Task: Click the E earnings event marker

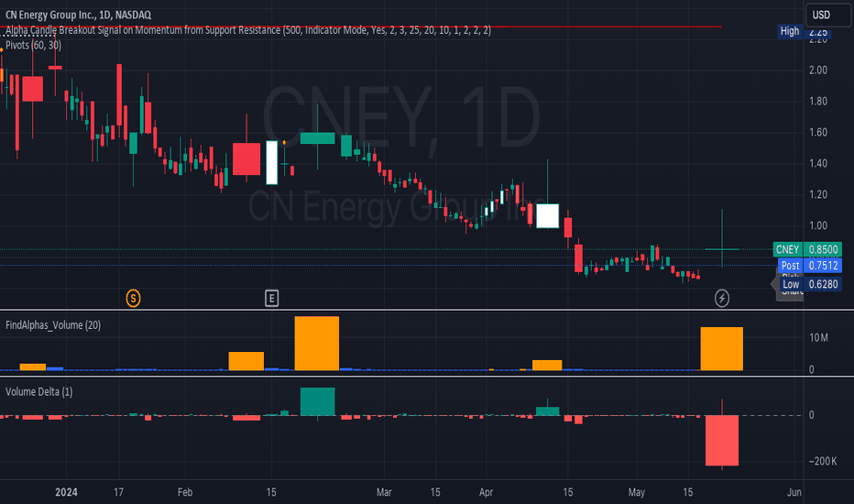Action: coord(271,298)
